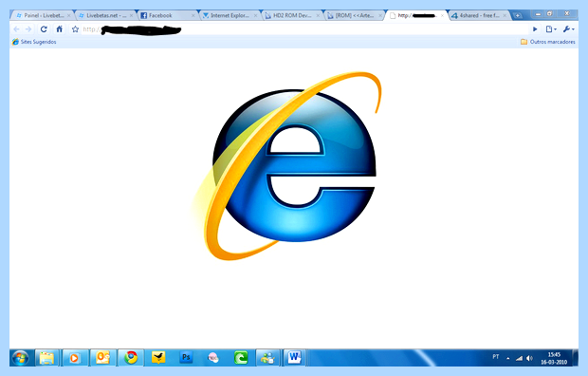Launch Windows Media Player from taskbar

(x=74, y=358)
